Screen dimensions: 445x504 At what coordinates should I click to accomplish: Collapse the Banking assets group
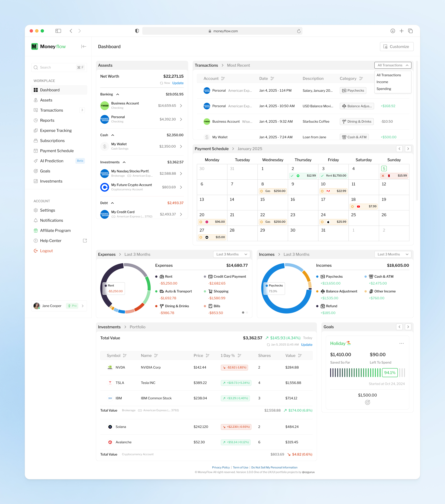[118, 94]
